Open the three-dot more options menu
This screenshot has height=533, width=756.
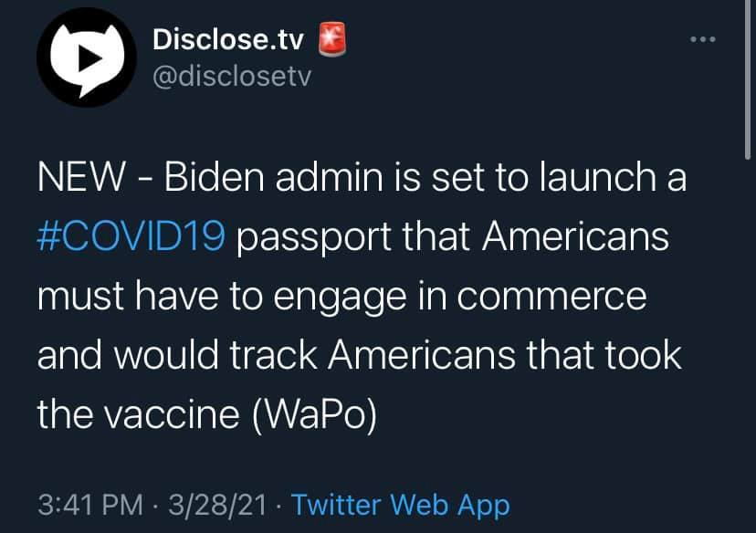click(702, 39)
